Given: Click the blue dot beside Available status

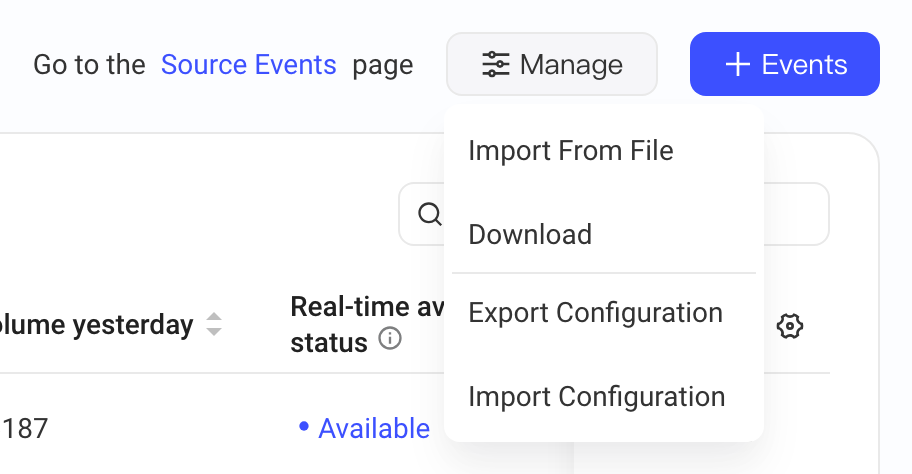Looking at the screenshot, I should [303, 427].
